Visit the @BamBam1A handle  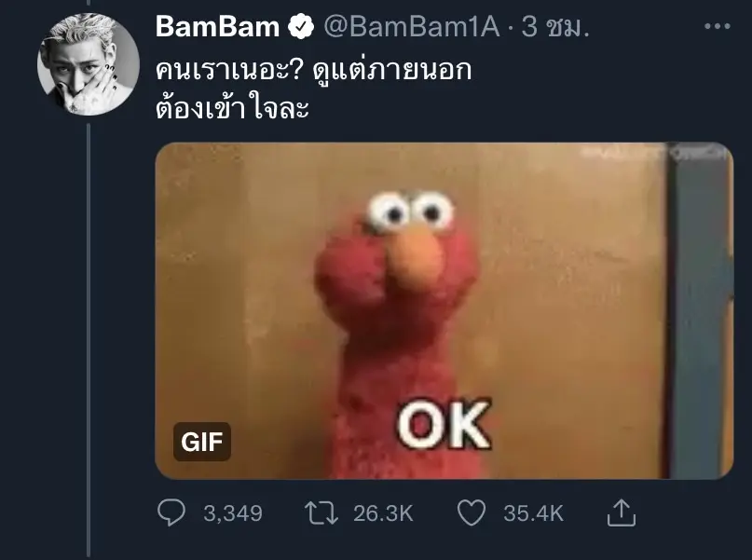[412, 26]
